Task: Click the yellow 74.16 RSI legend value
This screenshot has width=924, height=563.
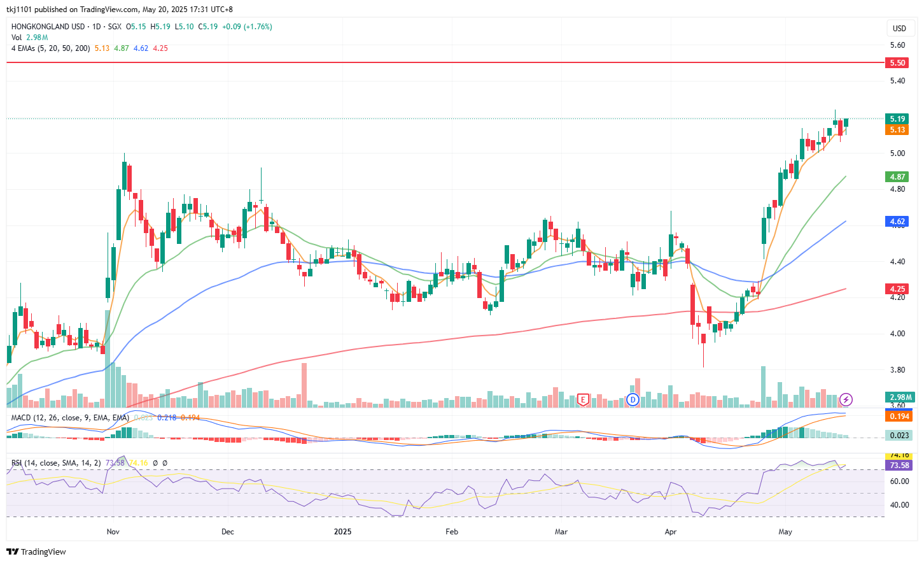Action: 138,463
